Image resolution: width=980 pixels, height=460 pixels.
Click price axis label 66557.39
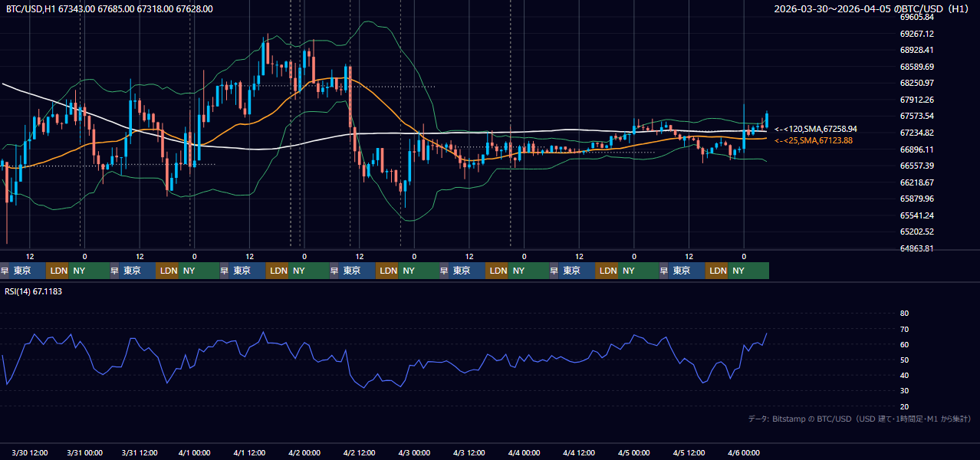pos(917,166)
